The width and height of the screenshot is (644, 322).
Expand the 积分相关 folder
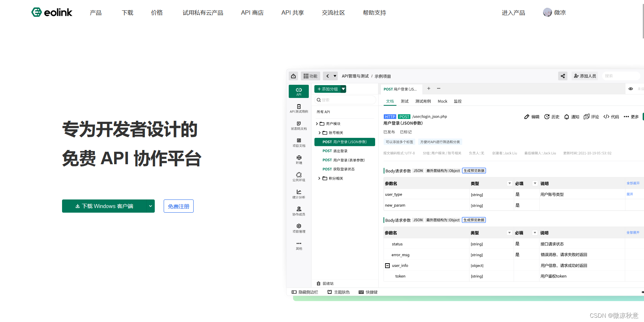[320, 178]
